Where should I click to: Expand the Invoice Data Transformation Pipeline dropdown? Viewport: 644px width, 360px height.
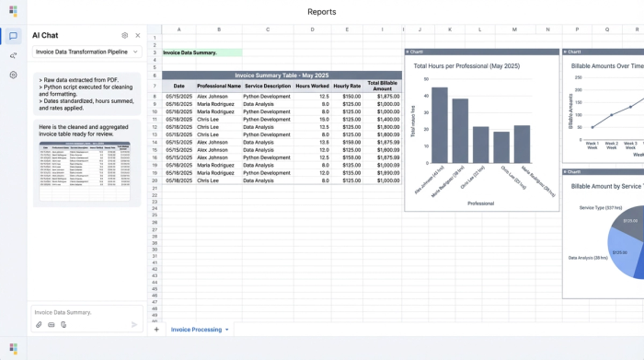[x=86, y=52]
